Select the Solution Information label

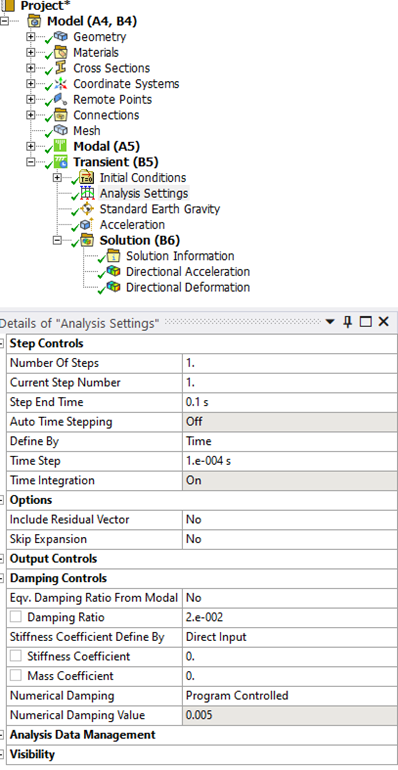[x=180, y=256]
